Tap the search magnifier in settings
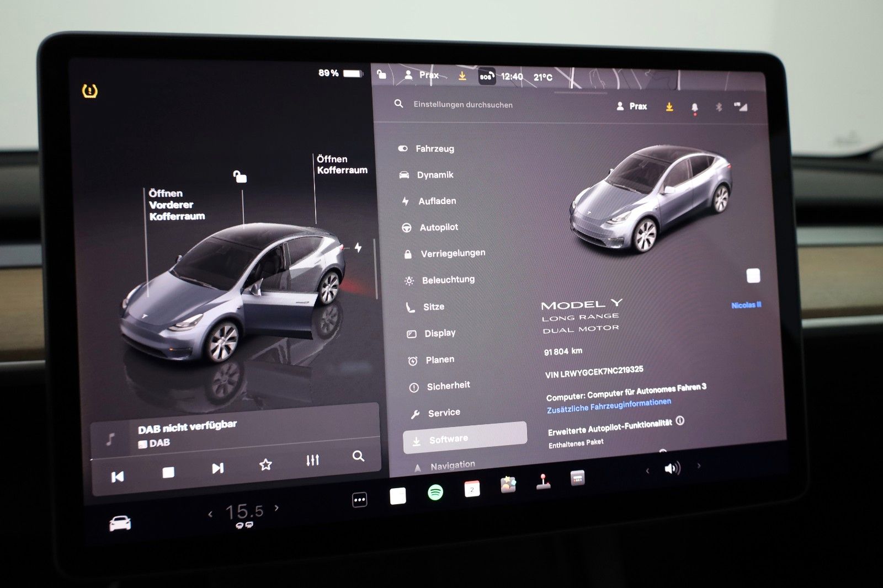Screen dimensions: 883x588 (398, 103)
